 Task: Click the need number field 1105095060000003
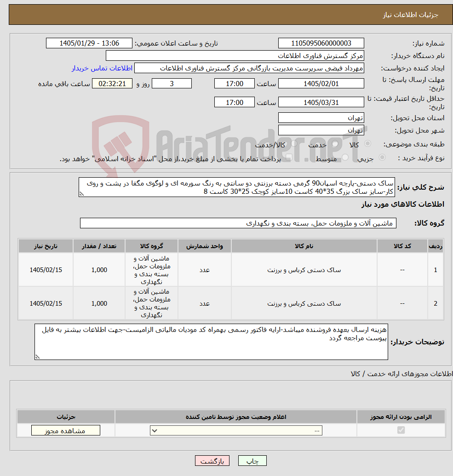[x=321, y=43]
